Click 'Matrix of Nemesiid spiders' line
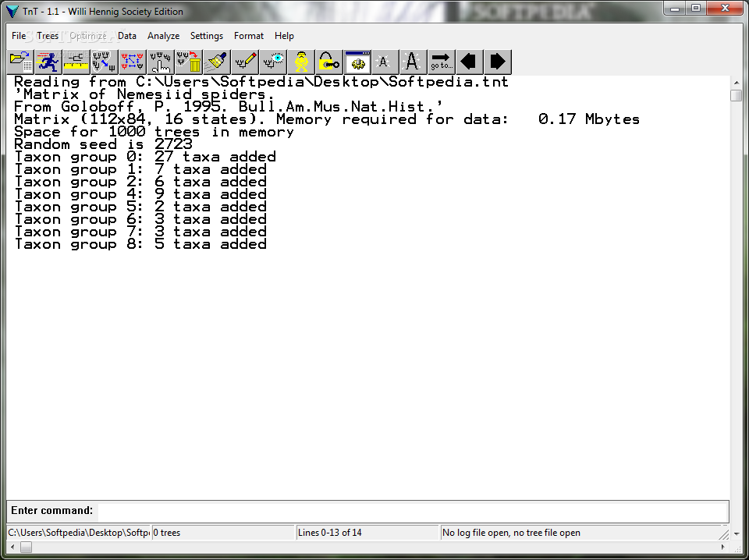The width and height of the screenshot is (749, 560). tap(144, 94)
